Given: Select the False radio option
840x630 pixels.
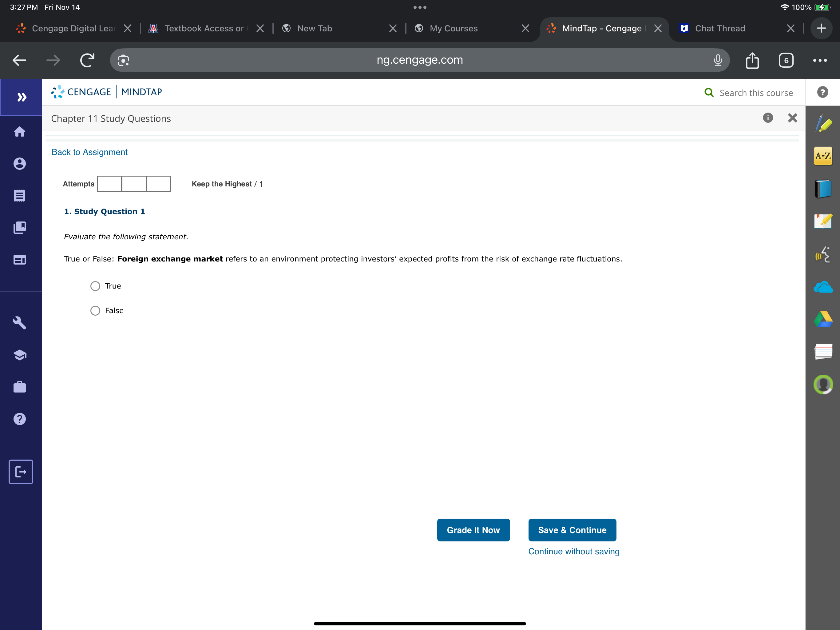Looking at the screenshot, I should (x=95, y=311).
